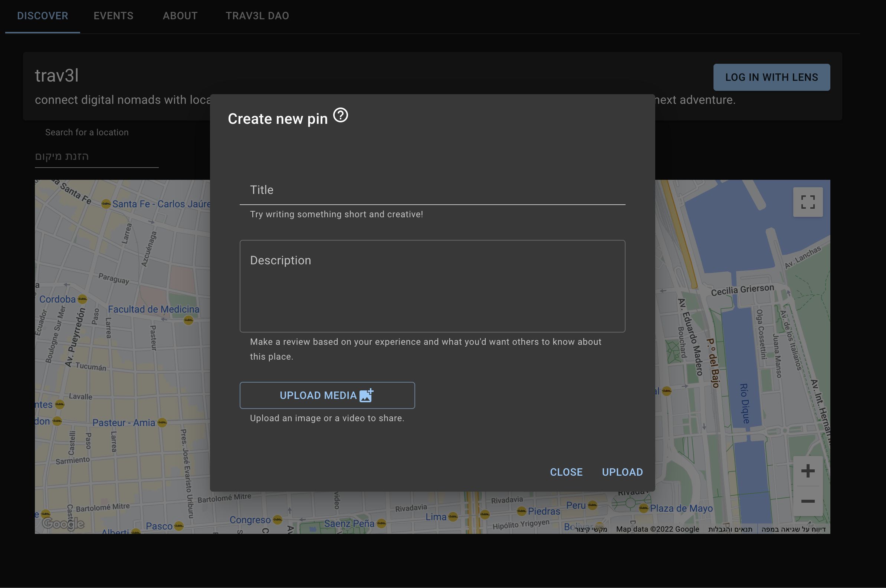Screen dimensions: 886x588
Task: Close the Create new pin dialog
Action: coord(566,472)
